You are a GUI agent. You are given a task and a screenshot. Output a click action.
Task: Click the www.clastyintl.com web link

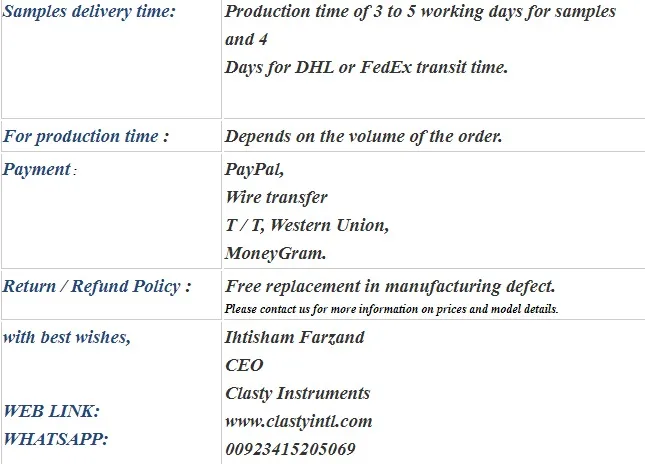(299, 422)
